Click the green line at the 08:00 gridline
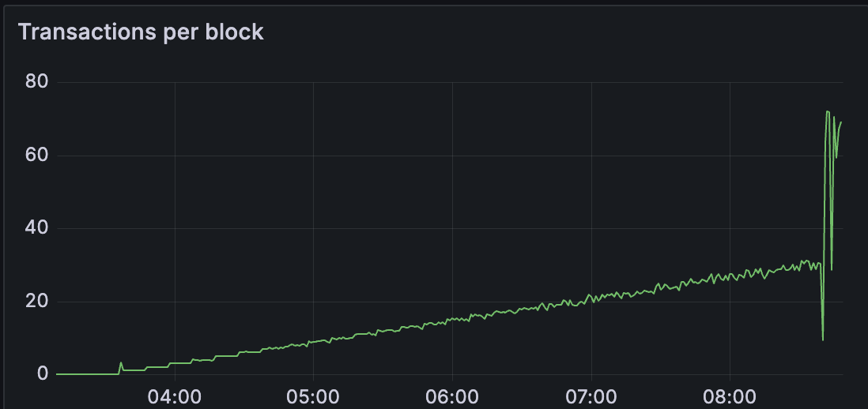Image resolution: width=868 pixels, height=409 pixels. tap(729, 276)
